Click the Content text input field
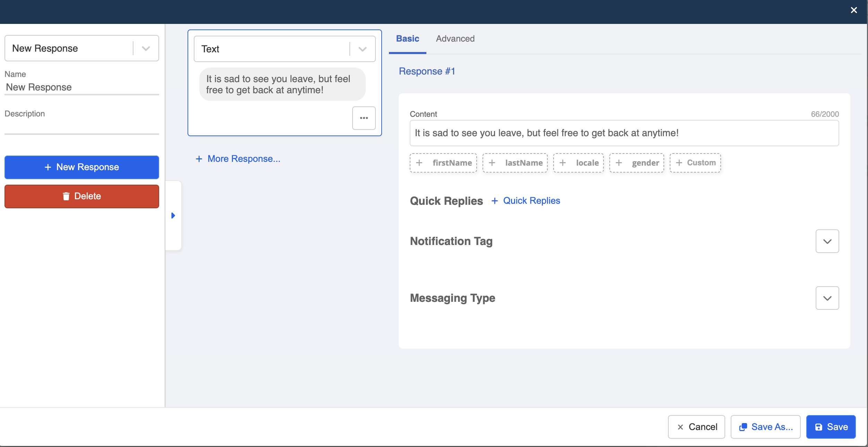868x447 pixels. tap(624, 133)
